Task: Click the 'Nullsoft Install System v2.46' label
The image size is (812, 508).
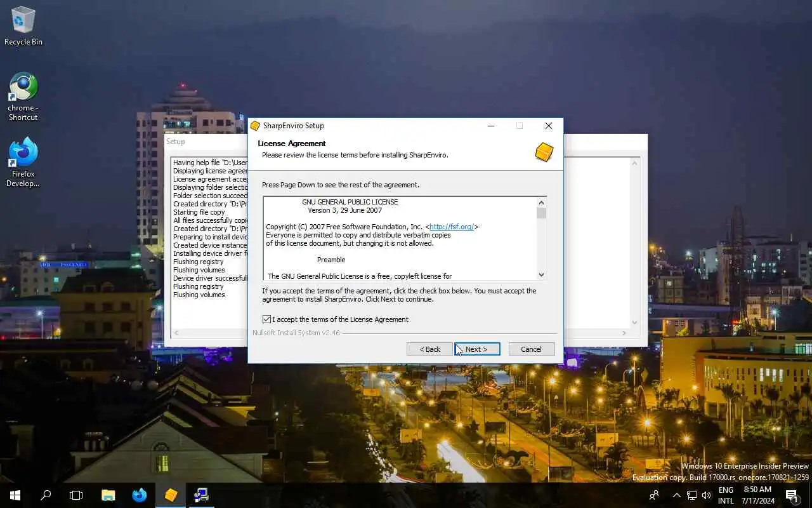Action: point(296,333)
